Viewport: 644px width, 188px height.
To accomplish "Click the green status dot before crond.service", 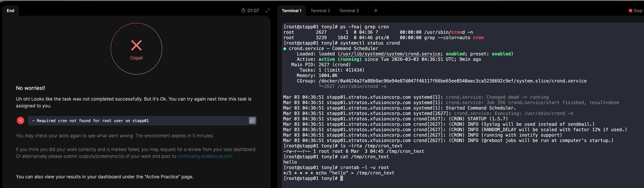I will 285,49.
